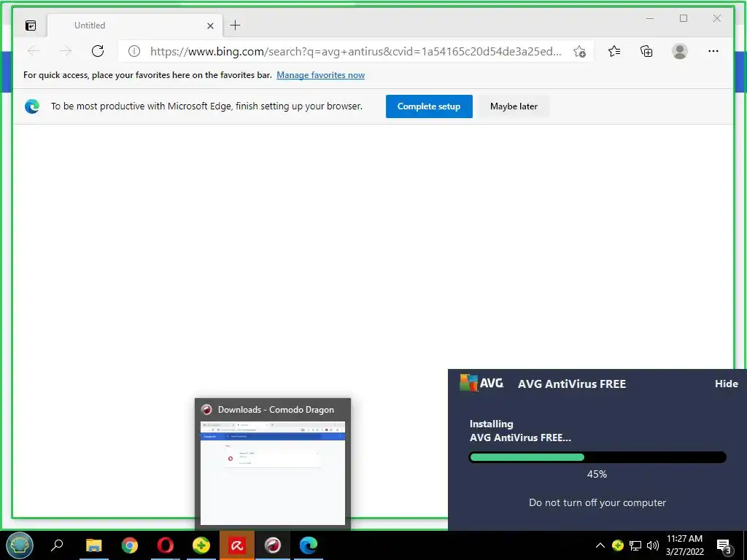Open File Explorer from taskbar
Screen dimensions: 747x560
pos(94,545)
